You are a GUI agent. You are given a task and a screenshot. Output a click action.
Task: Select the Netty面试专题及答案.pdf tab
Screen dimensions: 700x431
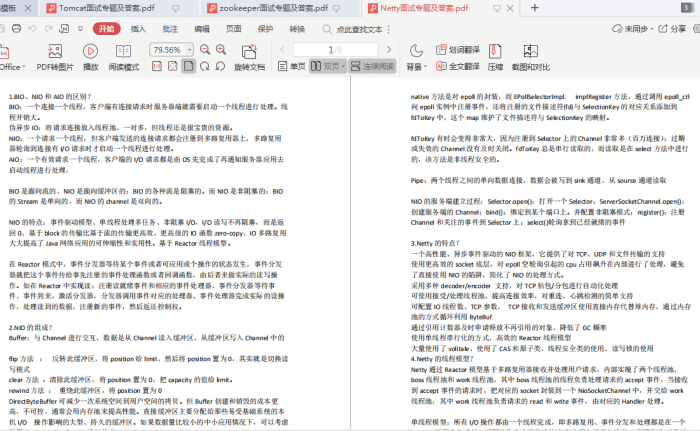click(x=424, y=8)
